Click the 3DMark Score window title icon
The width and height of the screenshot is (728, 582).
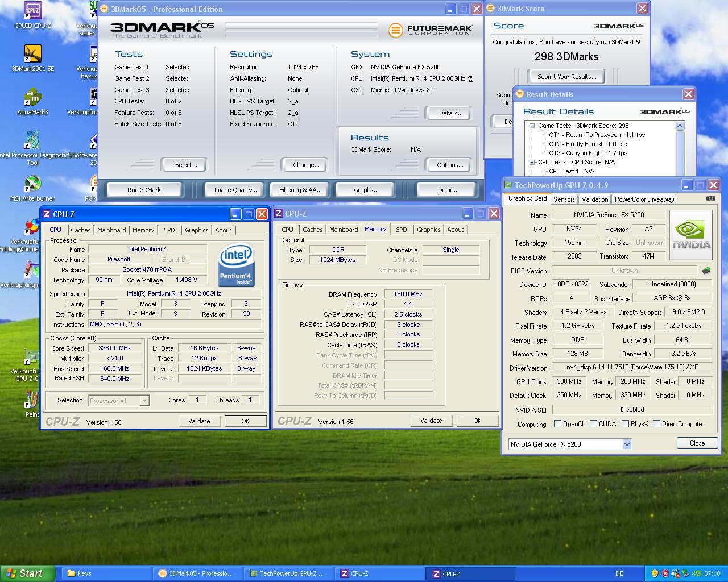point(490,9)
